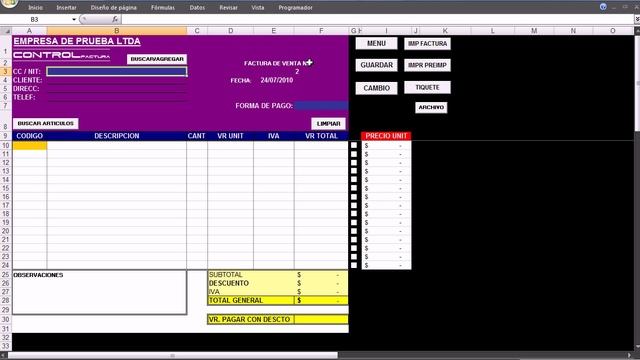The width and height of the screenshot is (640, 360).
Task: Select all cells corner button
Action: (6, 31)
